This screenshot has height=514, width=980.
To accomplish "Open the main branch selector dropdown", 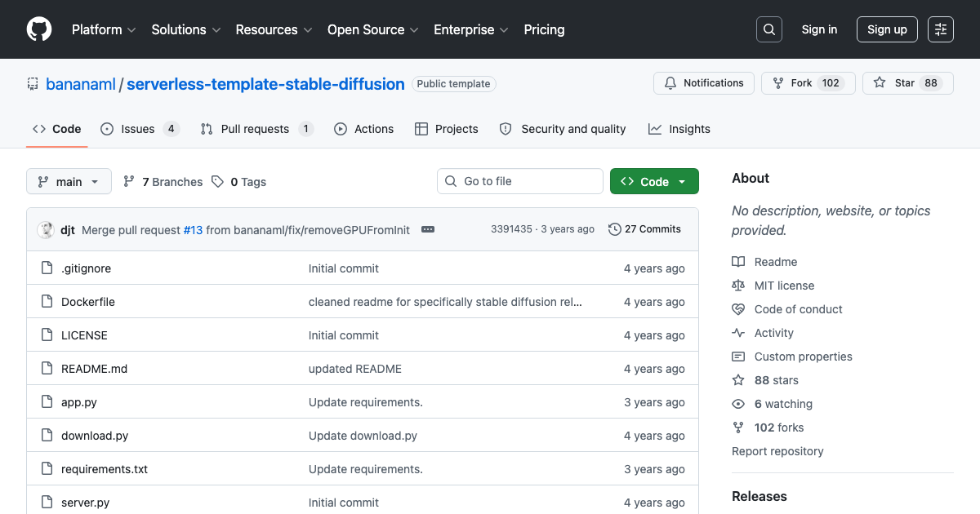I will [69, 182].
